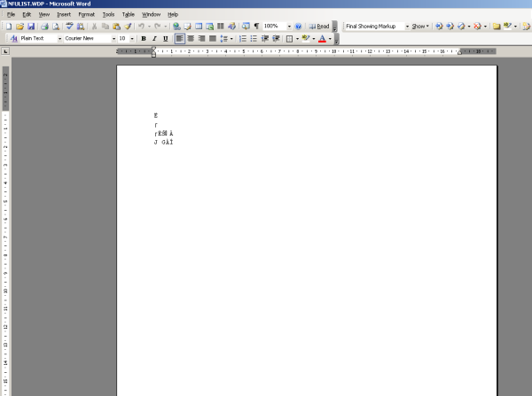Image resolution: width=532 pixels, height=396 pixels.
Task: Run Spelling and Grammar check
Action: [69, 26]
